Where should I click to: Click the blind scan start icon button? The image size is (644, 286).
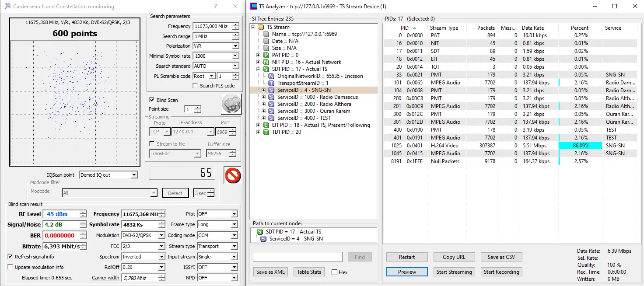(x=231, y=104)
